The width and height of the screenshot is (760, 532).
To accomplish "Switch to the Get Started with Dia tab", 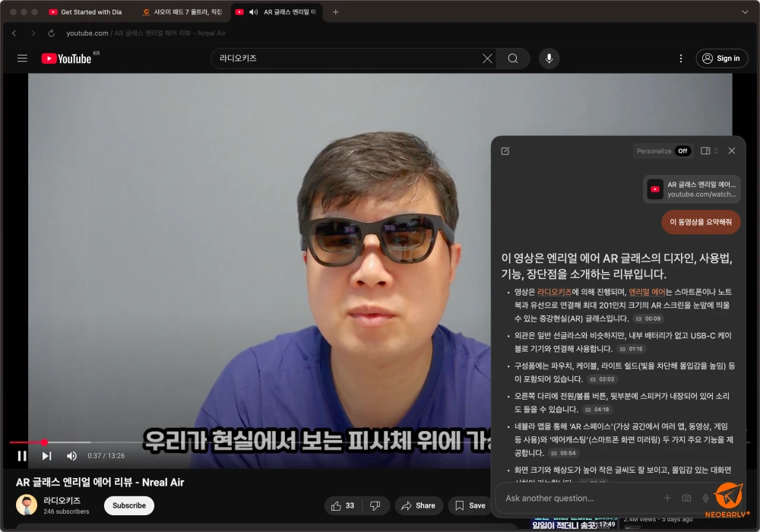I will [x=86, y=12].
